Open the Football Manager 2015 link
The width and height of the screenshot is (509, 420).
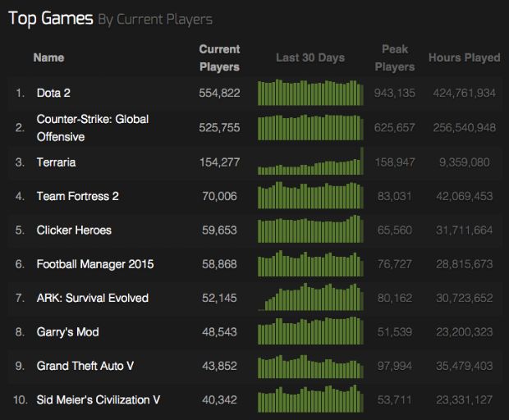point(95,264)
